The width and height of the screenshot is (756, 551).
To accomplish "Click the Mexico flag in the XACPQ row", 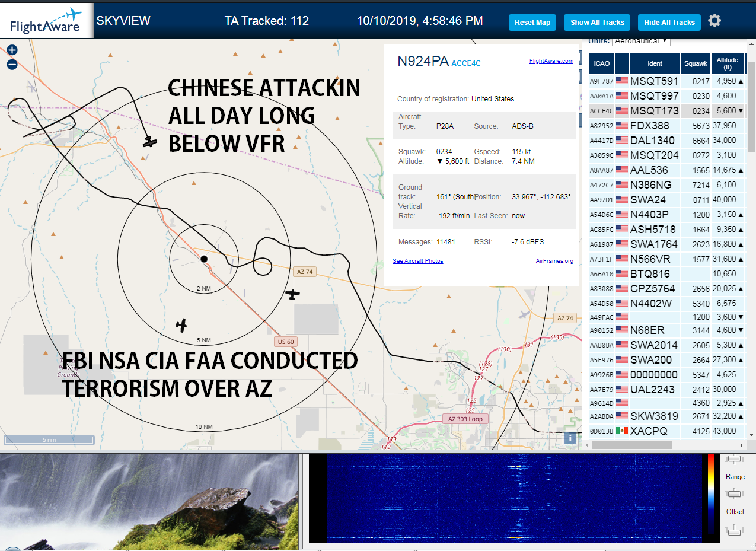I will pyautogui.click(x=621, y=431).
